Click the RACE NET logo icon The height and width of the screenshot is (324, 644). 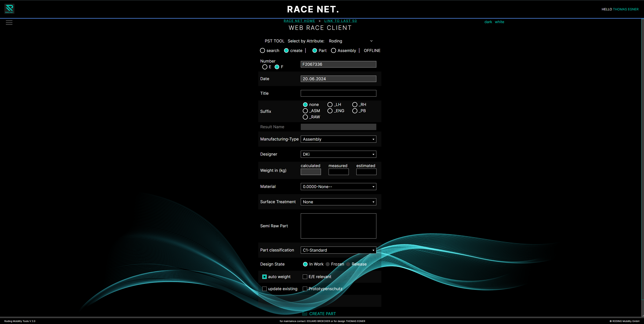point(9,9)
